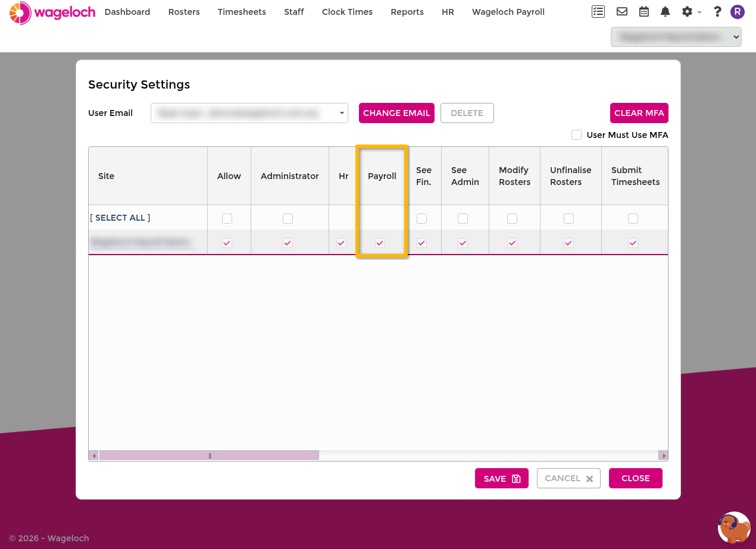Screen dimensions: 756x549
Task: Click the CHANGE EMAIL button
Action: coord(396,113)
